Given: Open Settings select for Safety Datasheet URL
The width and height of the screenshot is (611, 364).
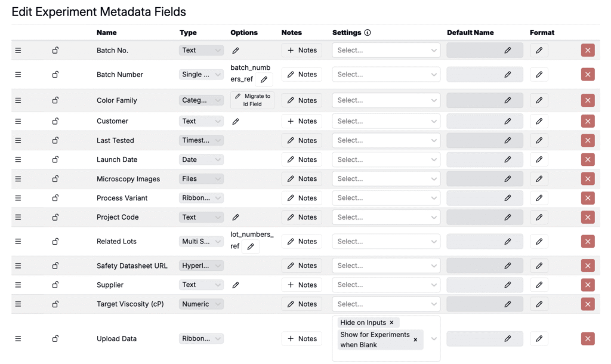Looking at the screenshot, I should 386,266.
